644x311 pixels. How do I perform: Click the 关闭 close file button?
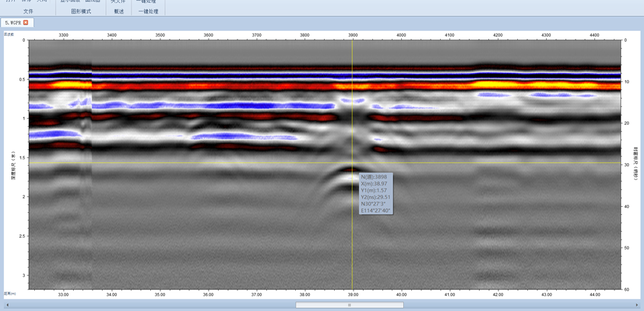[x=42, y=1]
